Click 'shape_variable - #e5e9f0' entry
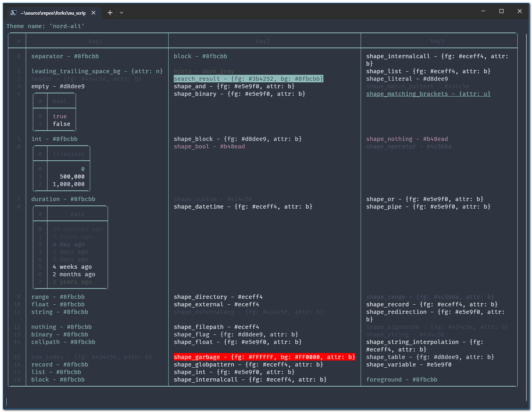532x412 pixels. tap(409, 365)
